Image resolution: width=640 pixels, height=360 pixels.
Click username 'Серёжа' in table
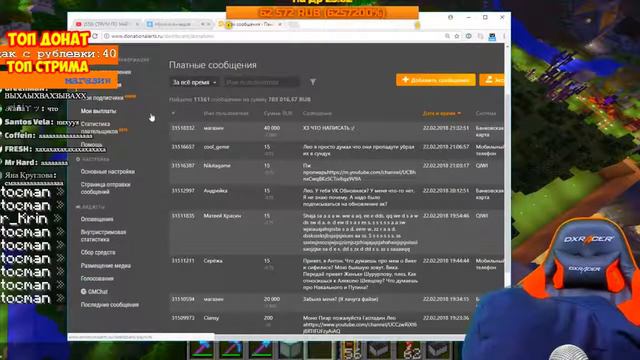(213, 260)
